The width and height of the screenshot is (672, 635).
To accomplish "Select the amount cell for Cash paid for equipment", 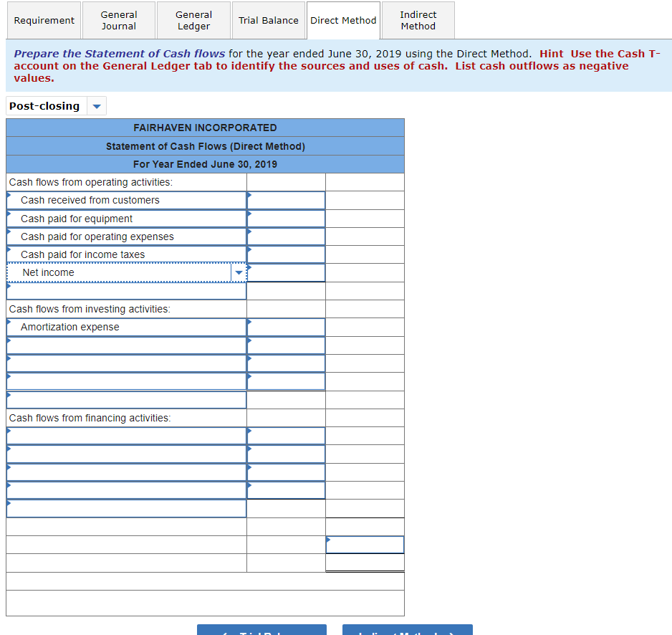I will click(286, 218).
